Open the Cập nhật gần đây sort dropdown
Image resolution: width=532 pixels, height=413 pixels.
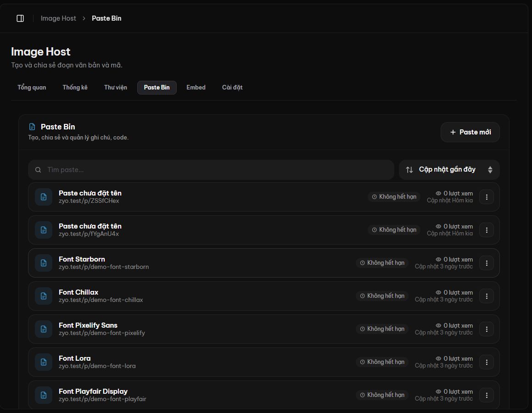(449, 169)
